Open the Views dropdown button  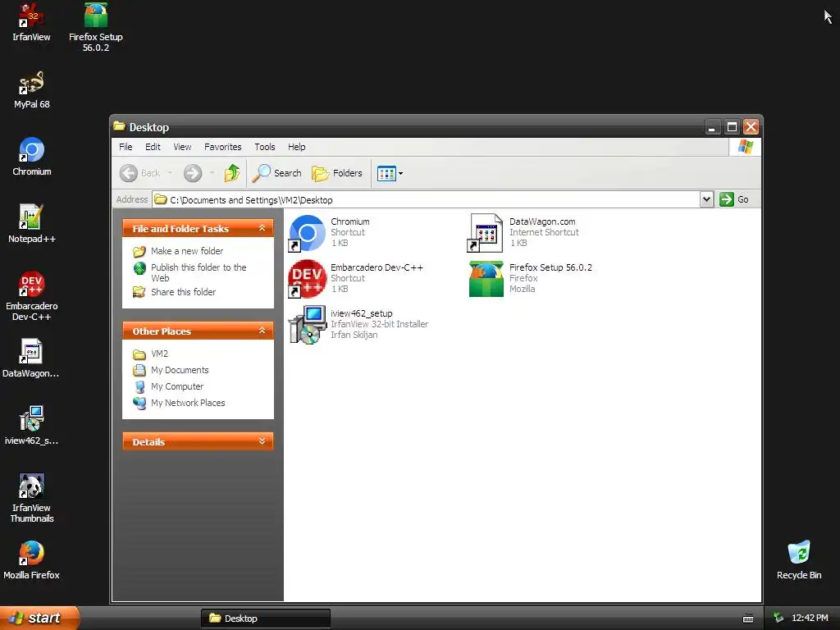tap(390, 173)
